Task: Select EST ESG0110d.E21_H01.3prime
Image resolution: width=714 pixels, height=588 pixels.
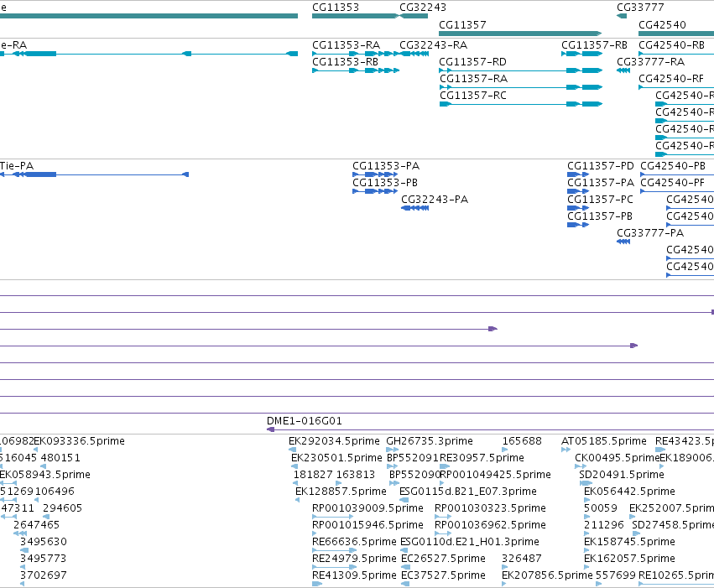Action: click(470, 542)
